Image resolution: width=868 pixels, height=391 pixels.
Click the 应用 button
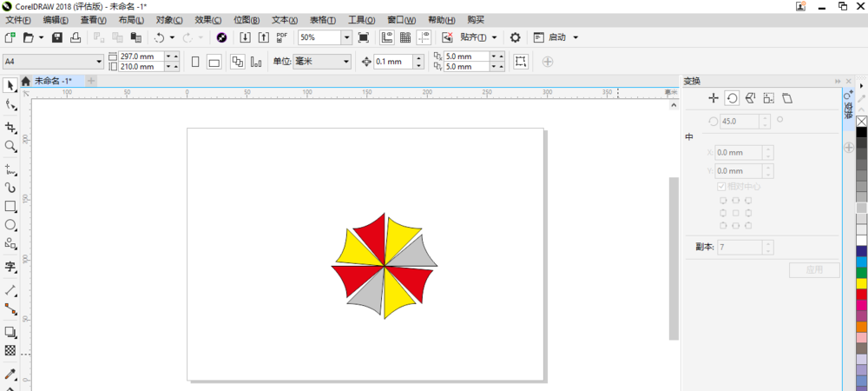point(814,269)
